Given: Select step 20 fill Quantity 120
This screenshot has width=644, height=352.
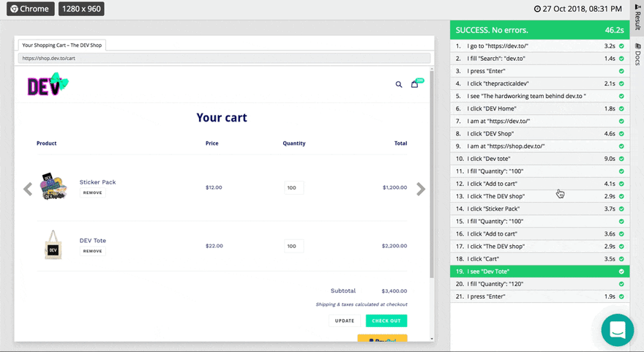Looking at the screenshot, I should pyautogui.click(x=539, y=284).
